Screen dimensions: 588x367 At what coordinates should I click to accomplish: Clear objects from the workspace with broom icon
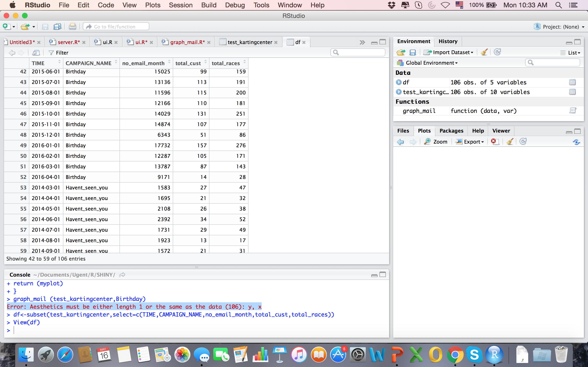(484, 52)
